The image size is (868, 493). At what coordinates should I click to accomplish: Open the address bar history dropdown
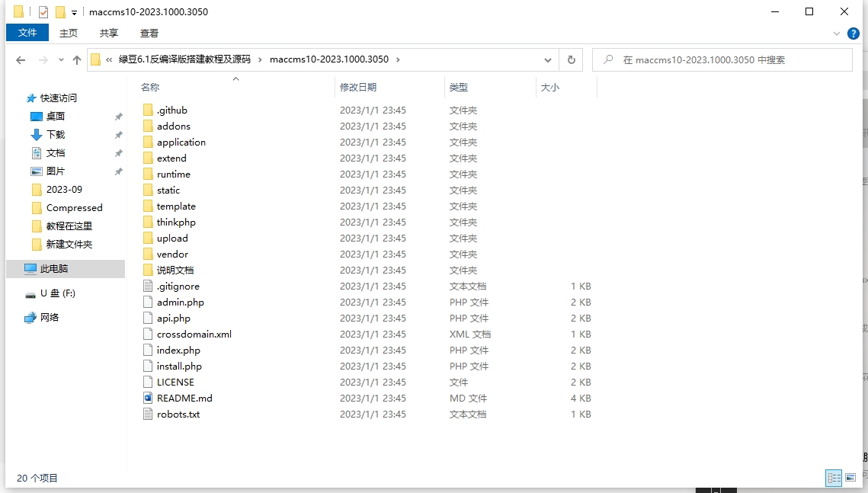pos(547,59)
